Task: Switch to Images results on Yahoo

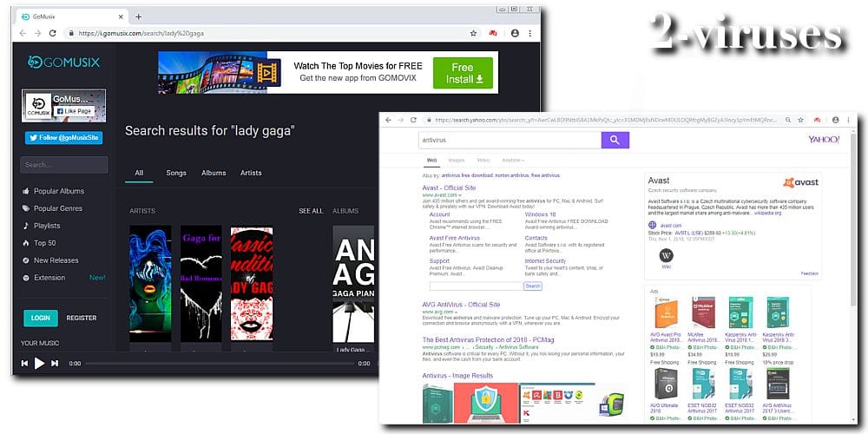Action: click(457, 161)
